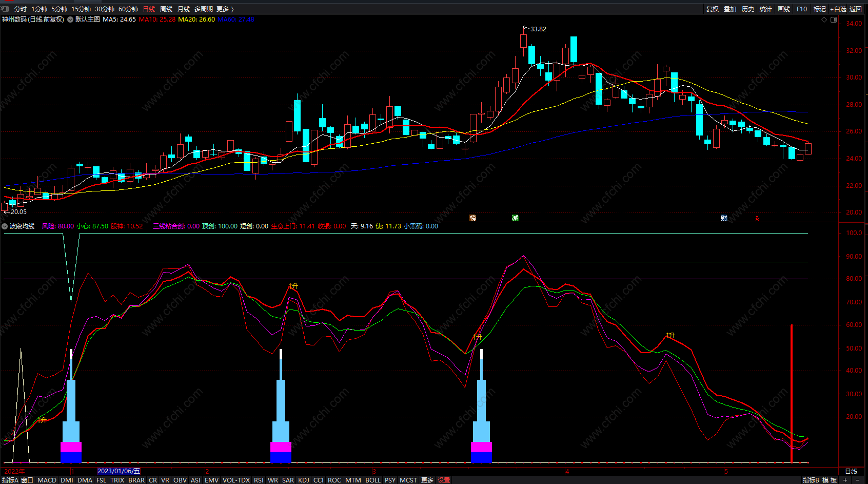Select the WR indicator
868x484 pixels.
point(273,480)
